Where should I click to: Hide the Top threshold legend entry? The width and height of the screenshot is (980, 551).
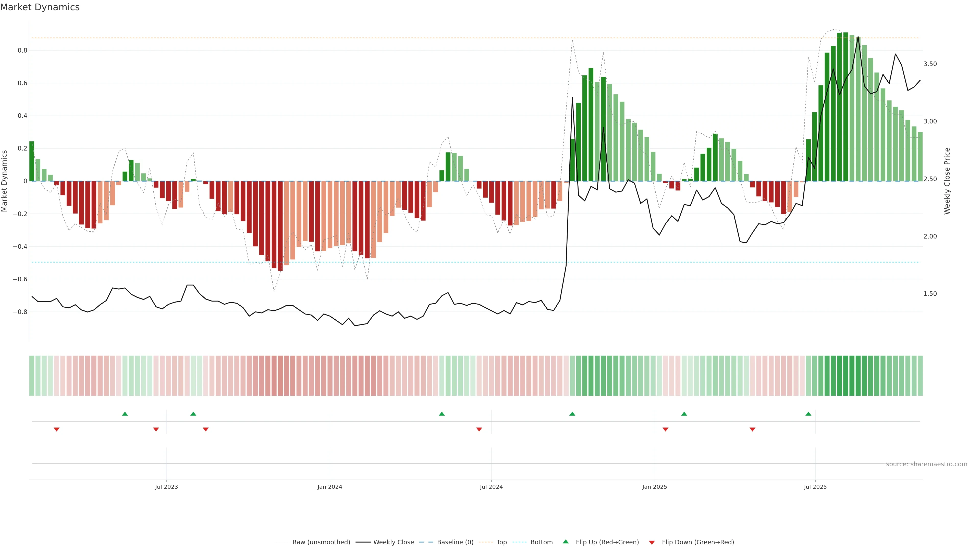click(x=501, y=542)
